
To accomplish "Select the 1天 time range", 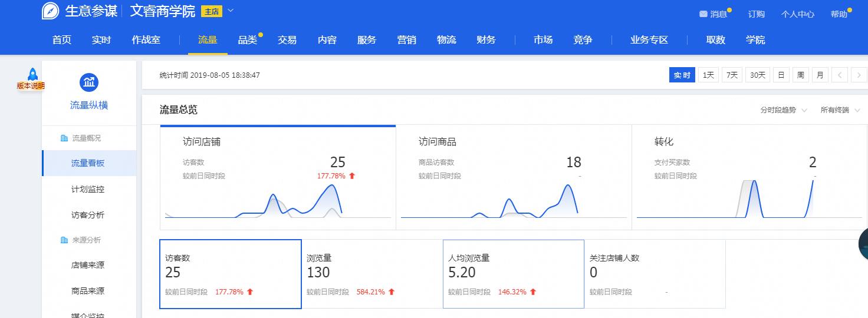I will tap(708, 75).
